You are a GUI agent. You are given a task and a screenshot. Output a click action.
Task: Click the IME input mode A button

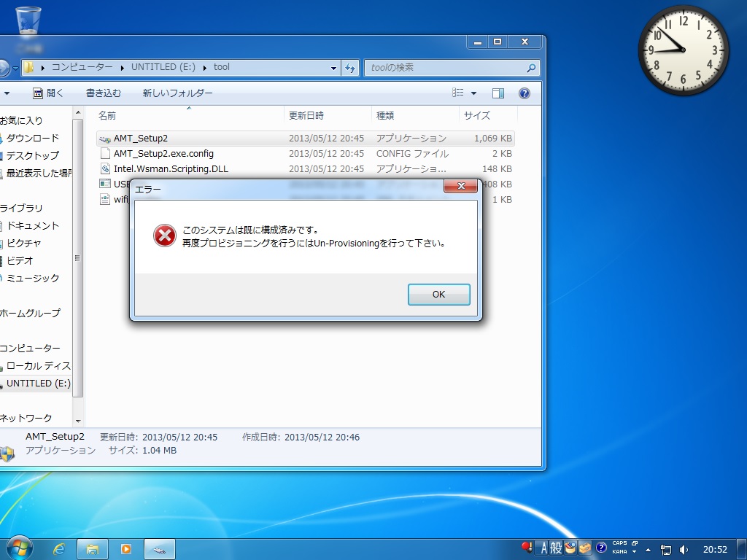pyautogui.click(x=543, y=548)
